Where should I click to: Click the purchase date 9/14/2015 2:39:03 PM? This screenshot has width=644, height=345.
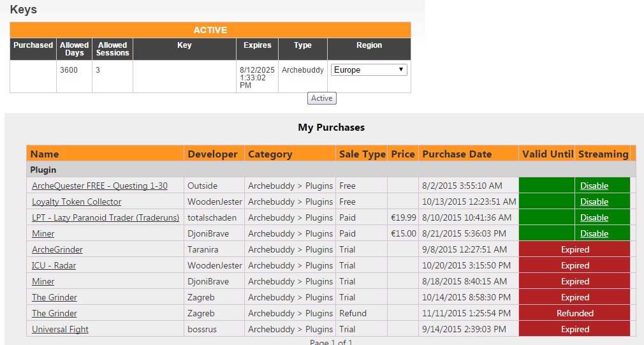click(x=464, y=330)
